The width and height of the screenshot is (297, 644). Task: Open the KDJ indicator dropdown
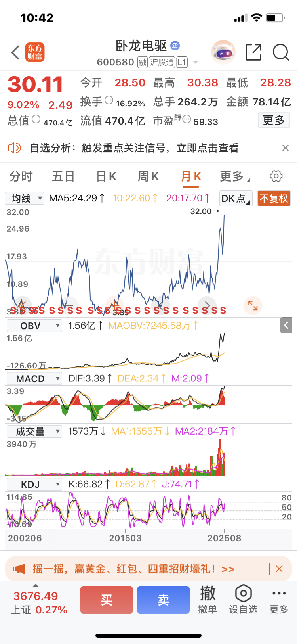tap(34, 484)
